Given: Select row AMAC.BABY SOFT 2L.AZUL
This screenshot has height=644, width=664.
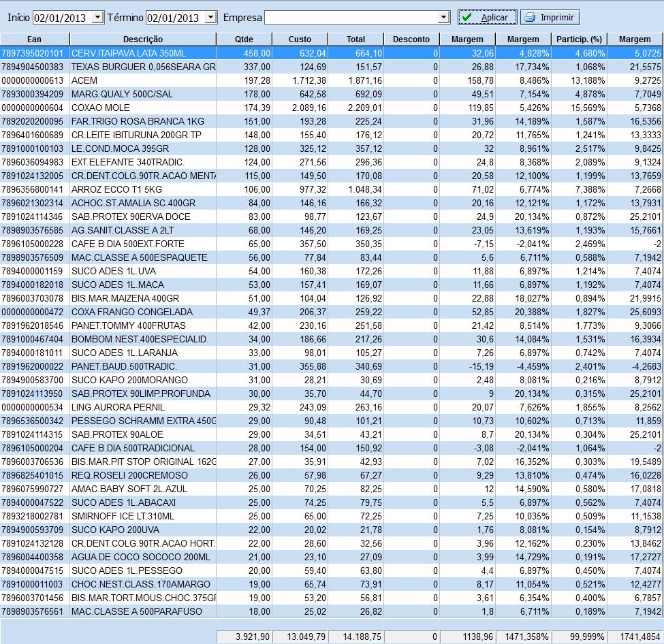Looking at the screenshot, I should [331, 489].
